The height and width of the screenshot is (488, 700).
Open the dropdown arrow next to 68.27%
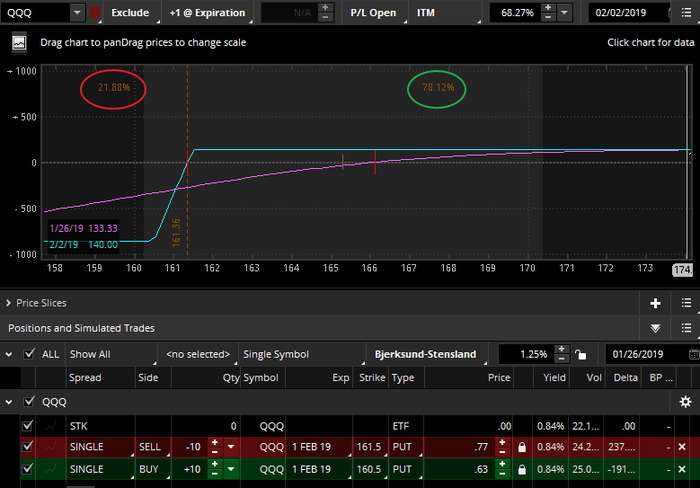(x=564, y=13)
